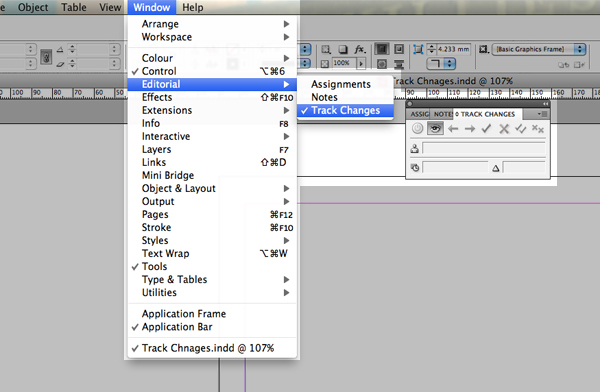Viewport: 600px width, 392px height.
Task: Toggle Show/Hide Changes eye icon
Action: pos(435,129)
